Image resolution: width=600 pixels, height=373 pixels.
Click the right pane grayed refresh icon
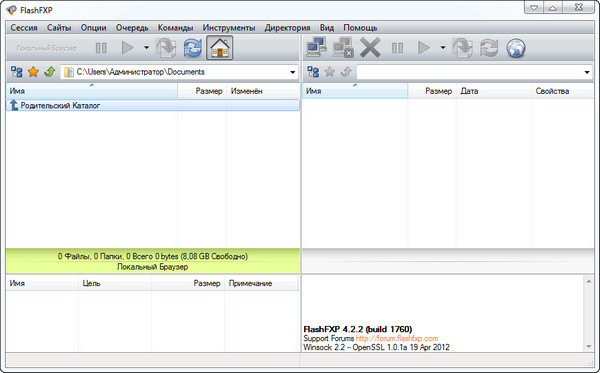489,48
